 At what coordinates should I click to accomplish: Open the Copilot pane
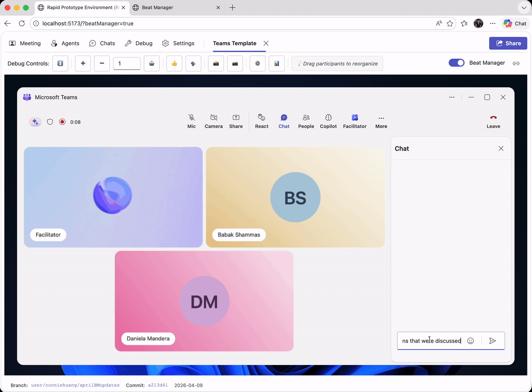[328, 121]
